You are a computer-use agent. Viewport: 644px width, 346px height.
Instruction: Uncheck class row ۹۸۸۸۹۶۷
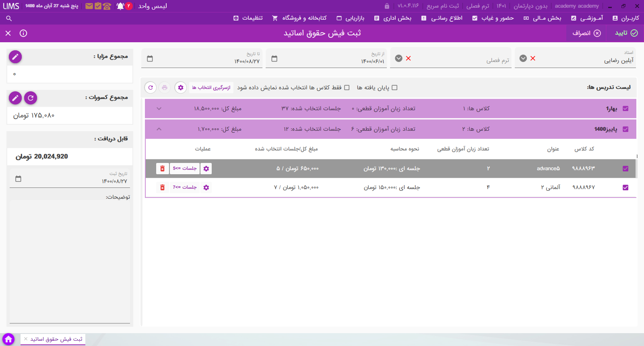(625, 187)
